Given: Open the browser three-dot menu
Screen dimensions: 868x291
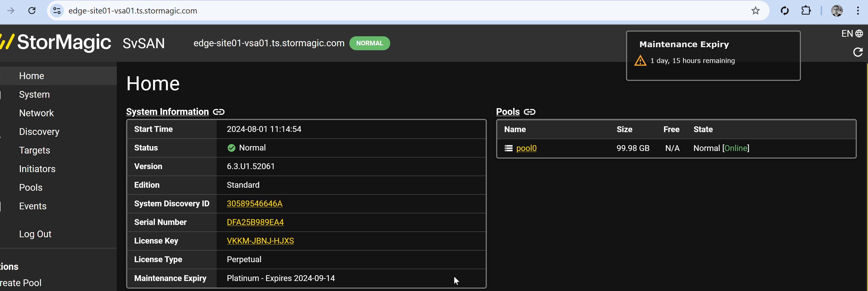Looking at the screenshot, I should 858,11.
